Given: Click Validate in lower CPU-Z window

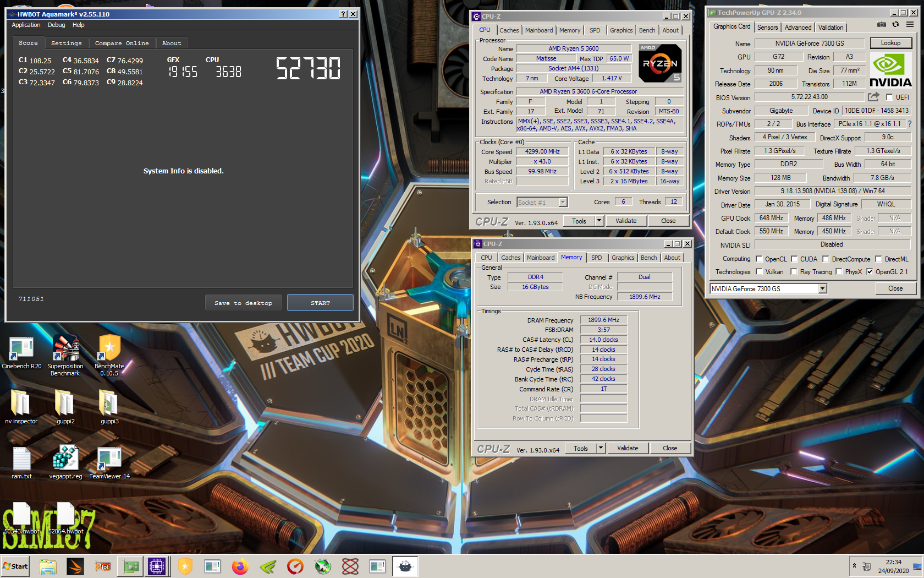Looking at the screenshot, I should [x=628, y=448].
